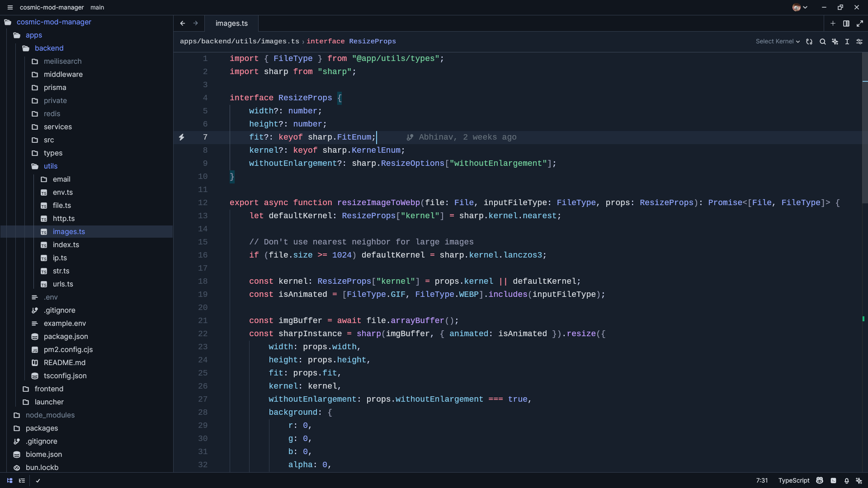Click the editor vertical scrollbar thumb
868x488 pixels.
pyautogui.click(x=865, y=127)
